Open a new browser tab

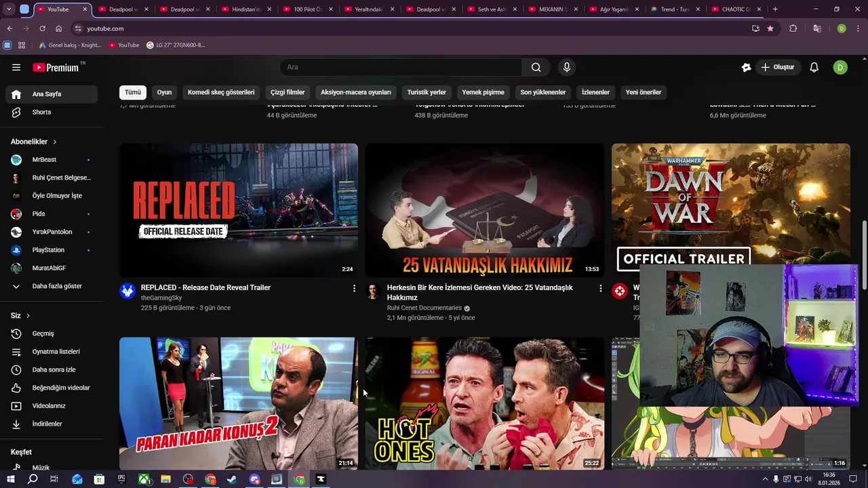click(775, 9)
